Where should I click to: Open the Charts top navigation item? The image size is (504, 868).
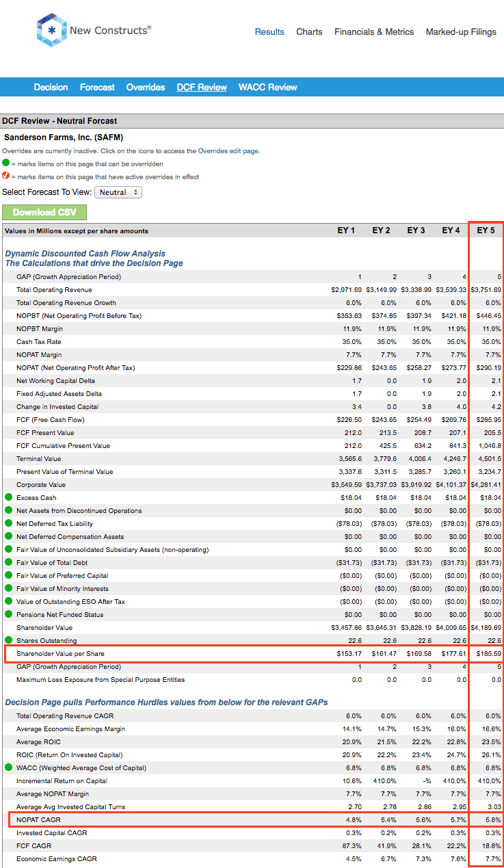tap(309, 31)
